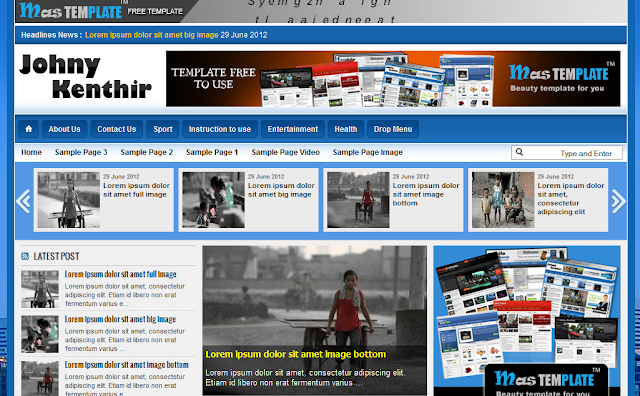Click the Mas Template logo at top
Image resolution: width=640 pixels, height=396 pixels.
(x=71, y=11)
